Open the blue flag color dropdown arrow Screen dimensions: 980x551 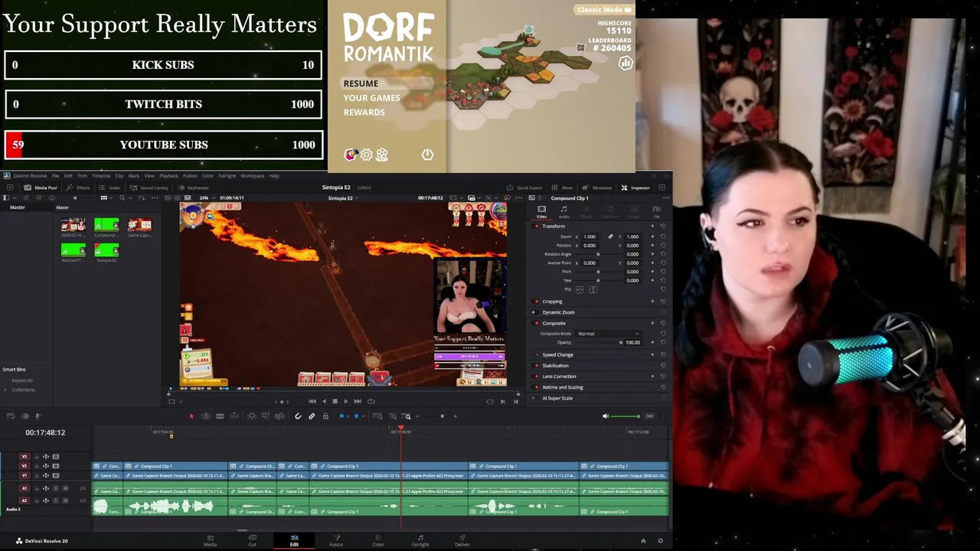click(348, 416)
